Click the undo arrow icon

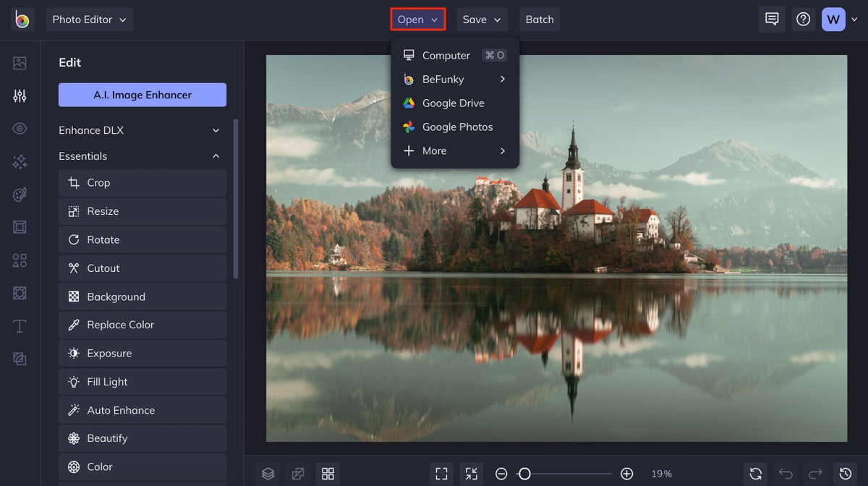[786, 474]
